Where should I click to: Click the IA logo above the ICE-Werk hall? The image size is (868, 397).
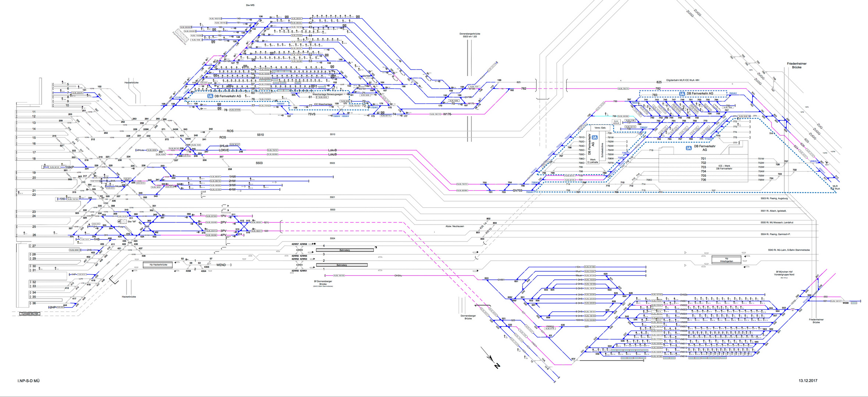688,148
